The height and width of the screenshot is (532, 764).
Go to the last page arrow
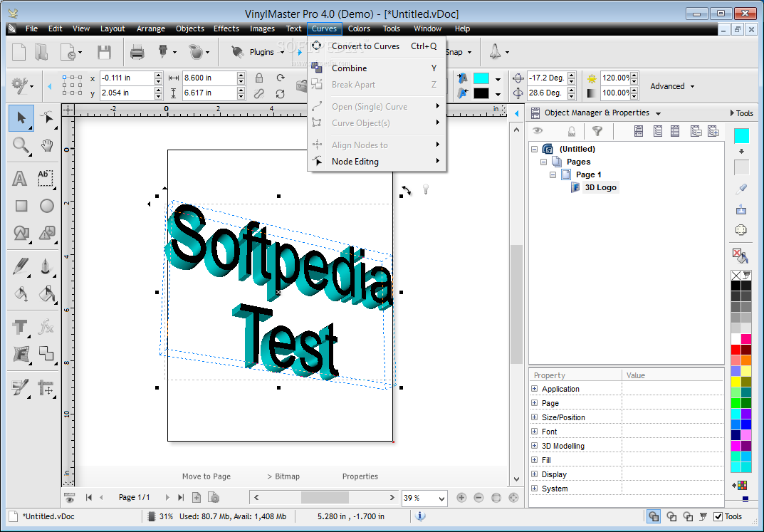point(181,497)
